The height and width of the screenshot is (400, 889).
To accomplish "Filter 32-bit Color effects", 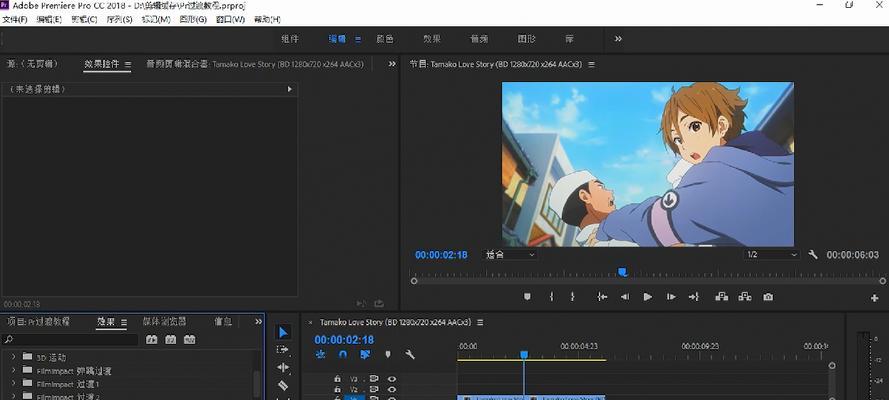I will click(x=171, y=339).
